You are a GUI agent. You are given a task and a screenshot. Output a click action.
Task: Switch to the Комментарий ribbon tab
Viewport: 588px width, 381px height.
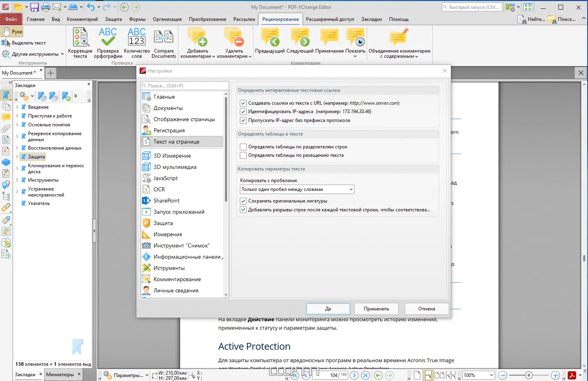pos(82,19)
